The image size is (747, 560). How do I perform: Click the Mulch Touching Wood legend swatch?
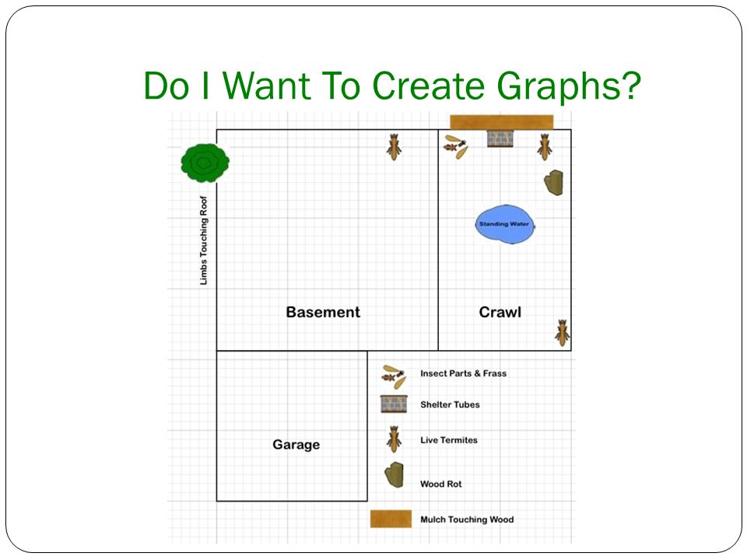click(x=391, y=519)
